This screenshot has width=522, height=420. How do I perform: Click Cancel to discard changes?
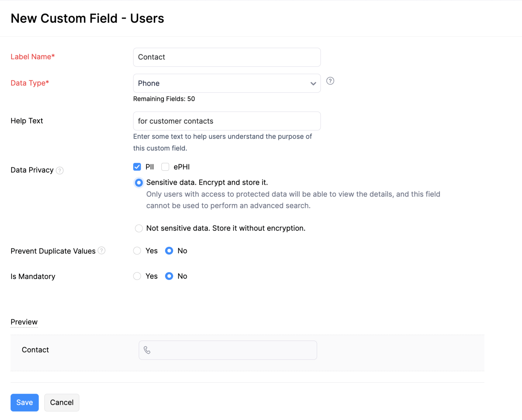[x=62, y=402]
